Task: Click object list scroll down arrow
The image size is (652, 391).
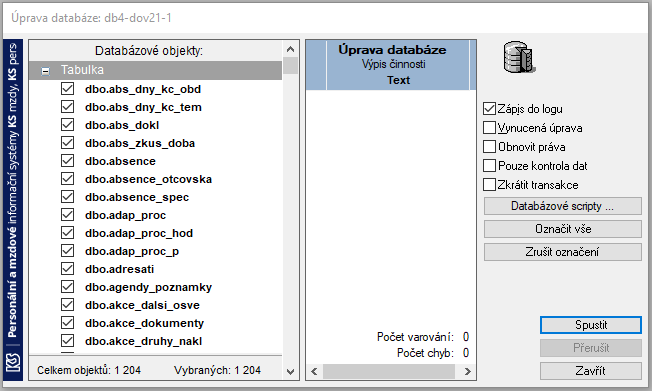Action: pyautogui.click(x=291, y=371)
